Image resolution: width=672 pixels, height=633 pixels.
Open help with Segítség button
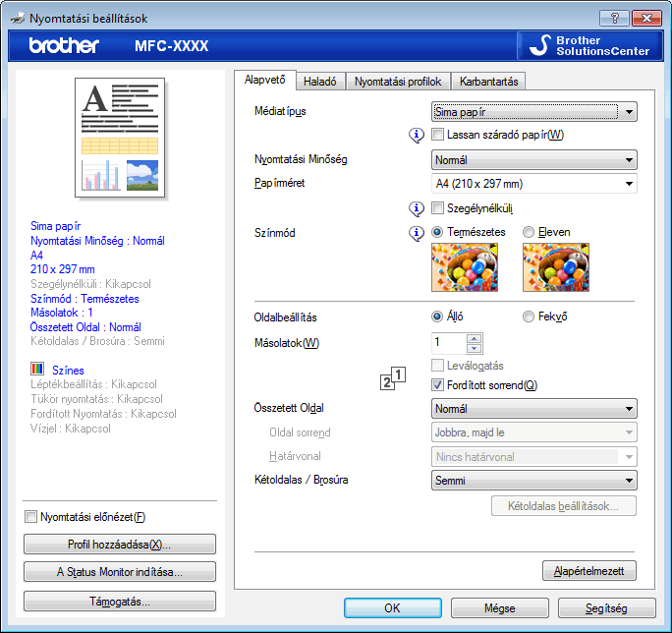tap(607, 608)
